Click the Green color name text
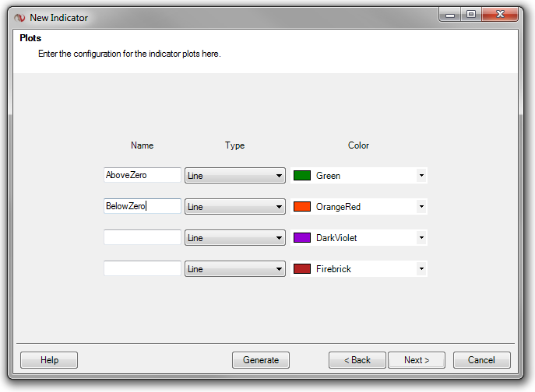Screen dimensions: 535x392 point(328,176)
